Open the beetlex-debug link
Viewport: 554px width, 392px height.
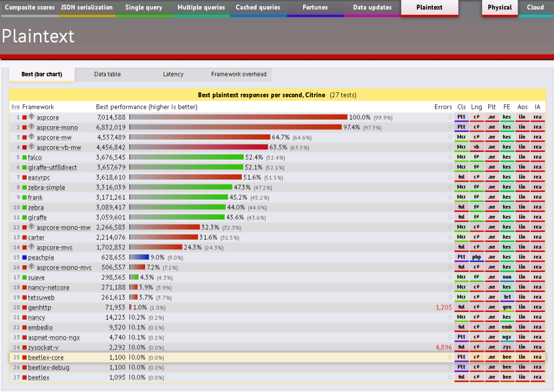pyautogui.click(x=49, y=367)
